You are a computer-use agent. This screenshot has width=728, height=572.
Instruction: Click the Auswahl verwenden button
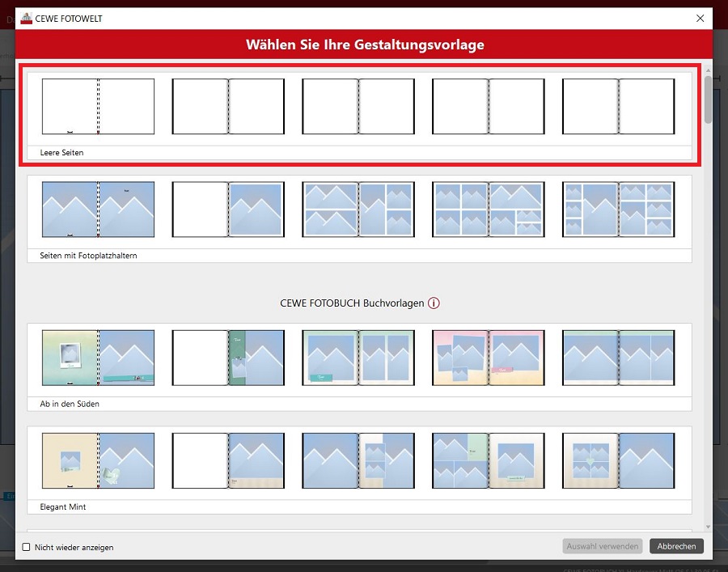click(x=602, y=546)
